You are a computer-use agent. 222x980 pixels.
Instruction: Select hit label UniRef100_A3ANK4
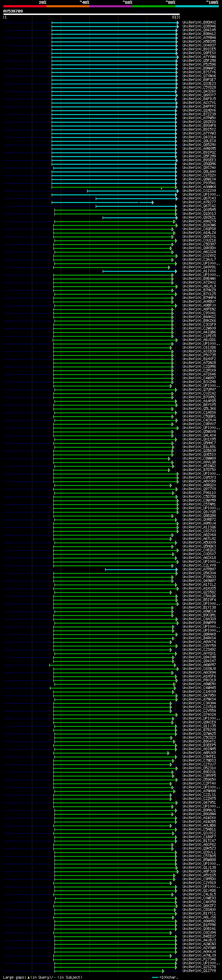click(199, 187)
